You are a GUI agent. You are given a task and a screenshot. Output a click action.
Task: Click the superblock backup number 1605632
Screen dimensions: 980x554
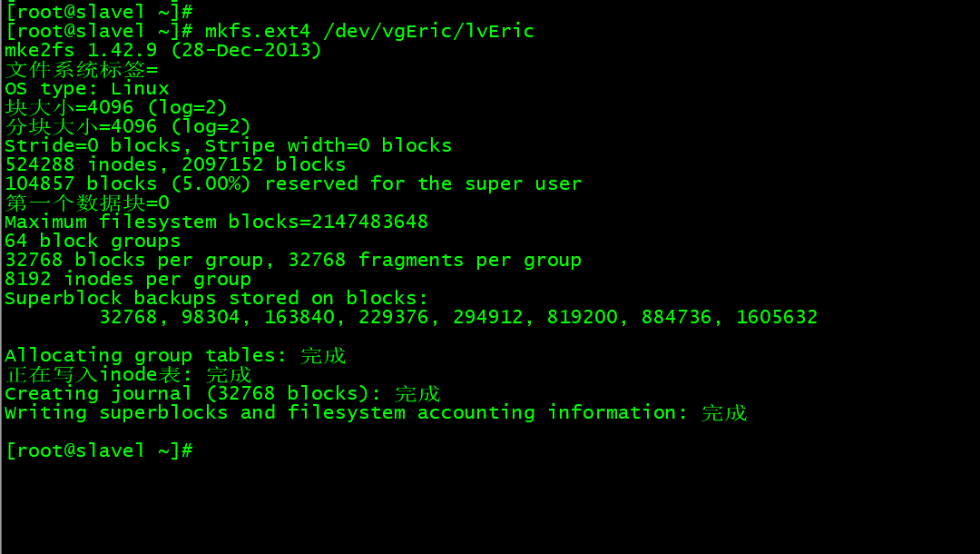(777, 318)
